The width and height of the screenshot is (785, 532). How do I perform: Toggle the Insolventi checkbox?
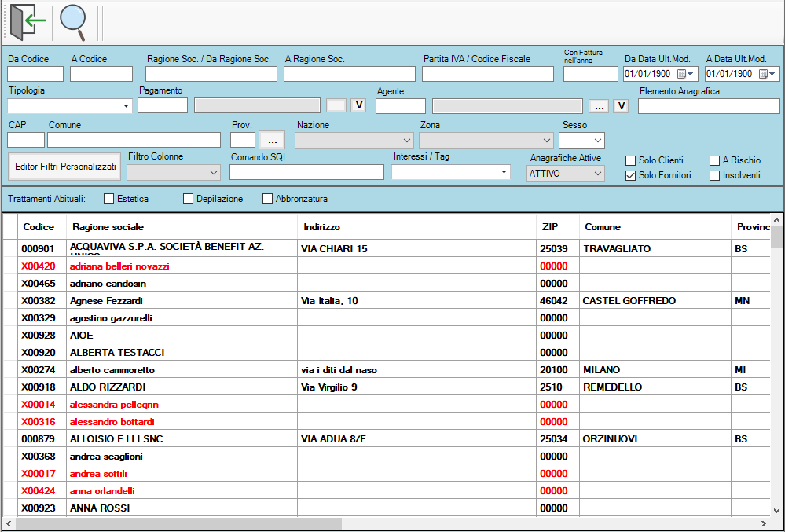click(714, 175)
